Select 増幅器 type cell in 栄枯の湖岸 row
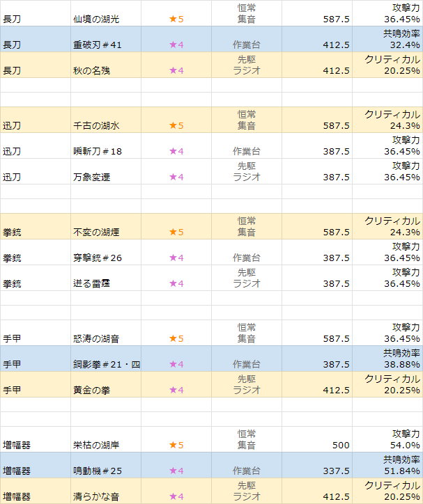Image resolution: width=423 pixels, height=504 pixels. click(x=36, y=439)
